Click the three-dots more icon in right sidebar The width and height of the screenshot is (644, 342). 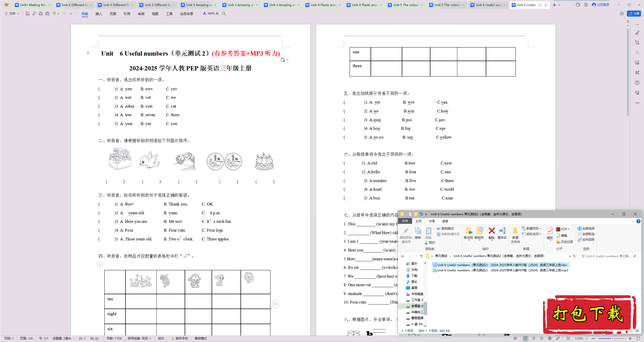pos(637,103)
